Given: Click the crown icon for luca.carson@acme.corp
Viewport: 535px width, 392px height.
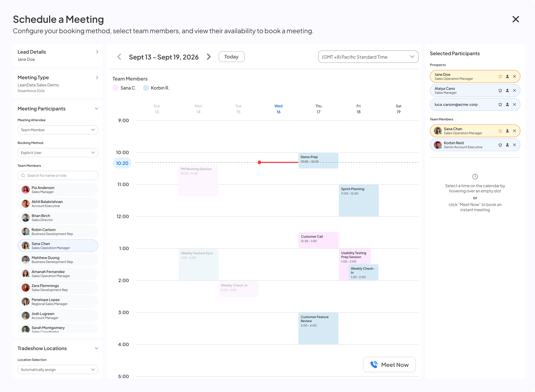Looking at the screenshot, I should tap(500, 104).
